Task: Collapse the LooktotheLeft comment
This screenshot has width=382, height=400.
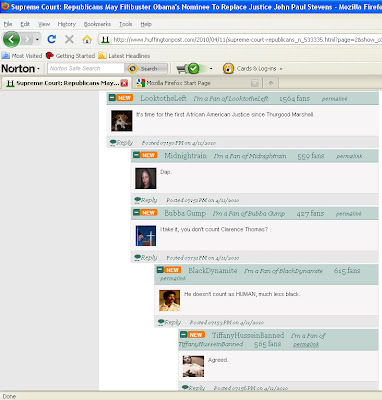Action: [x=112, y=98]
